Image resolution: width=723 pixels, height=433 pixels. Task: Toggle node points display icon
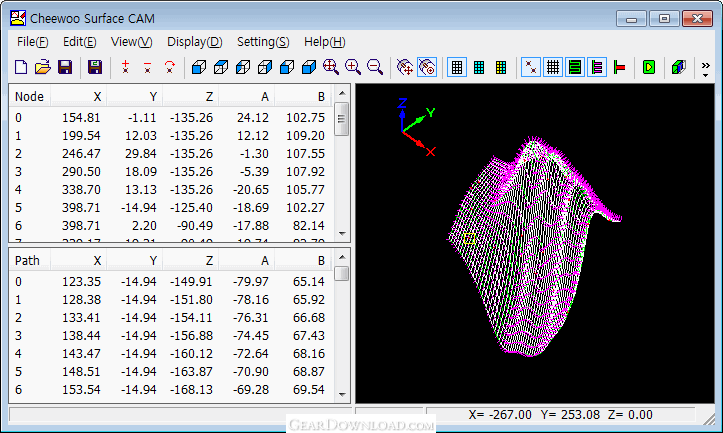coord(531,67)
